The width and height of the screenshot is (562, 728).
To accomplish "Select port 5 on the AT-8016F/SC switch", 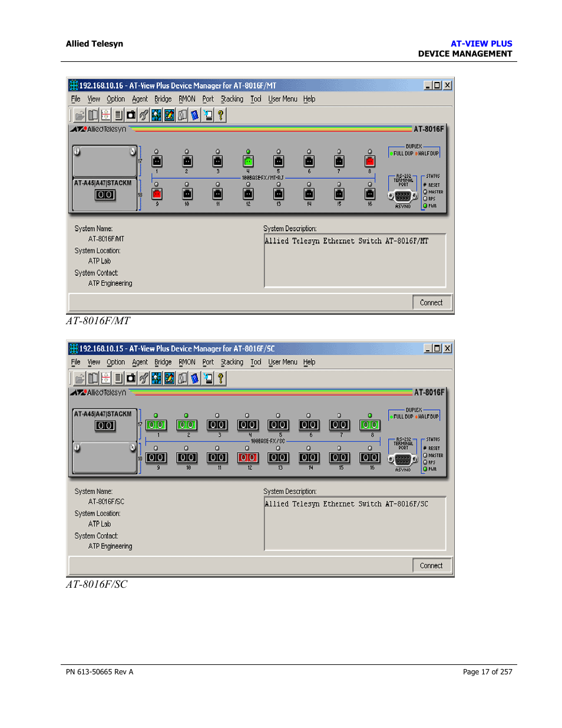I will (x=279, y=425).
